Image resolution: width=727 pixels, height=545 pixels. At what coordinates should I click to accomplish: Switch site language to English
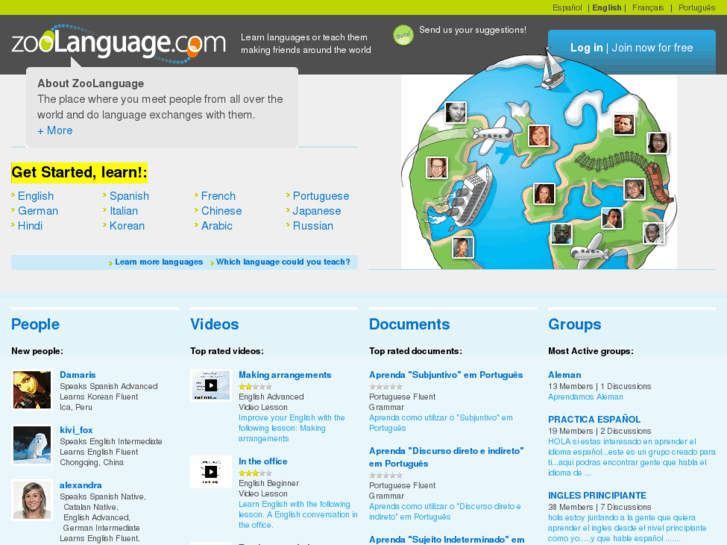click(606, 7)
